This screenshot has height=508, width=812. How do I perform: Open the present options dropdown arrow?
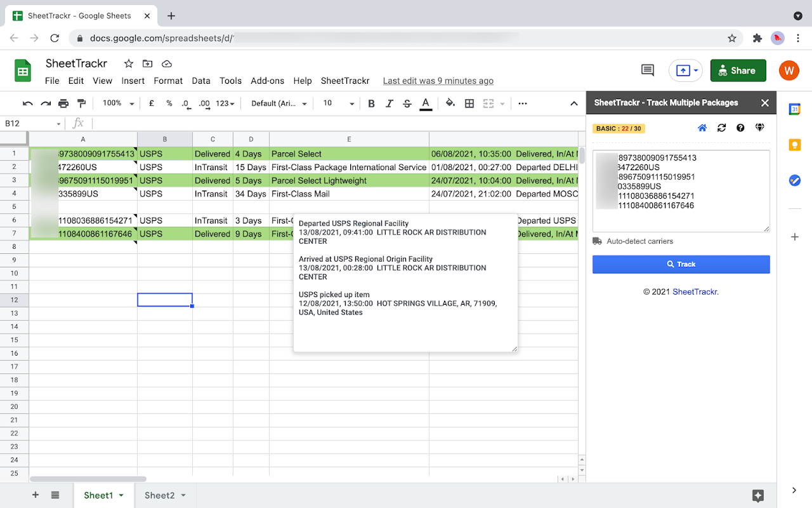696,70
